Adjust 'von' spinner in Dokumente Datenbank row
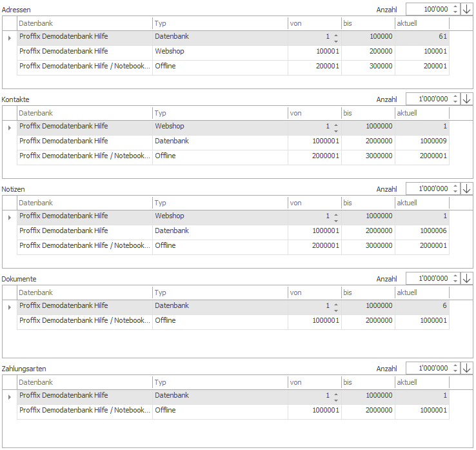This screenshot has width=476, height=450. [x=336, y=307]
